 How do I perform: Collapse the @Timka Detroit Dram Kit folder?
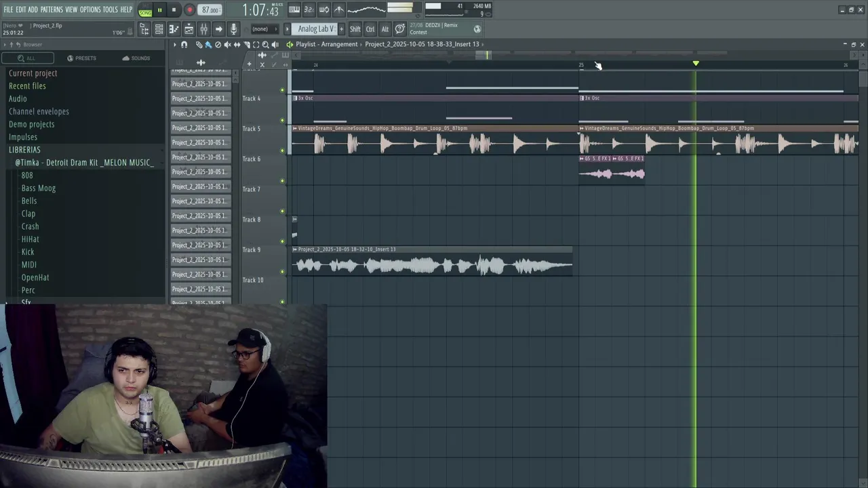[x=85, y=163]
